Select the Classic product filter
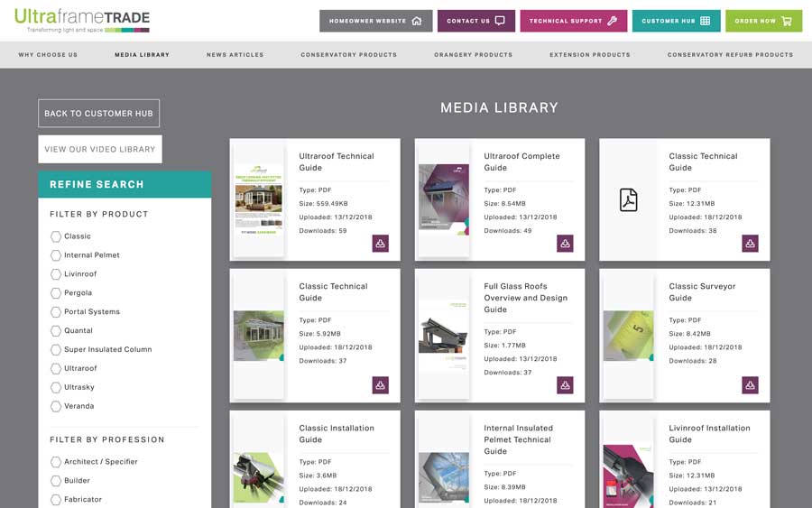 (56, 236)
